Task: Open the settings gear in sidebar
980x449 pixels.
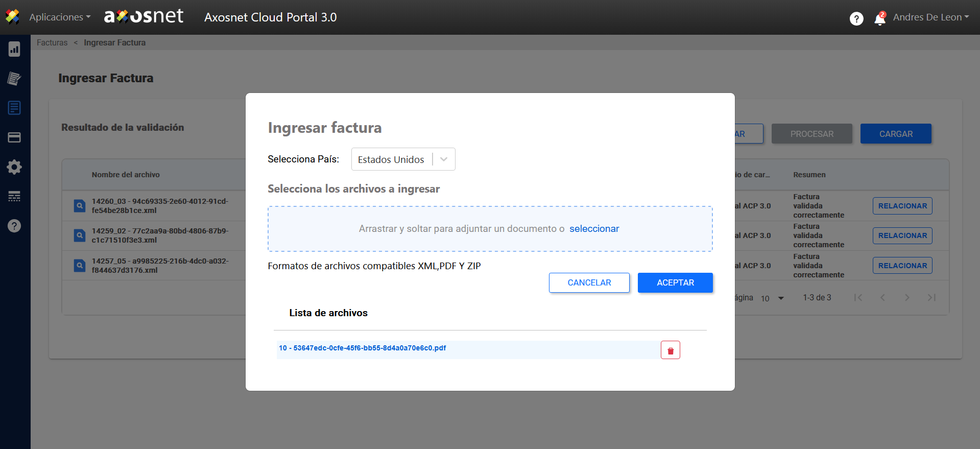Action: point(14,167)
